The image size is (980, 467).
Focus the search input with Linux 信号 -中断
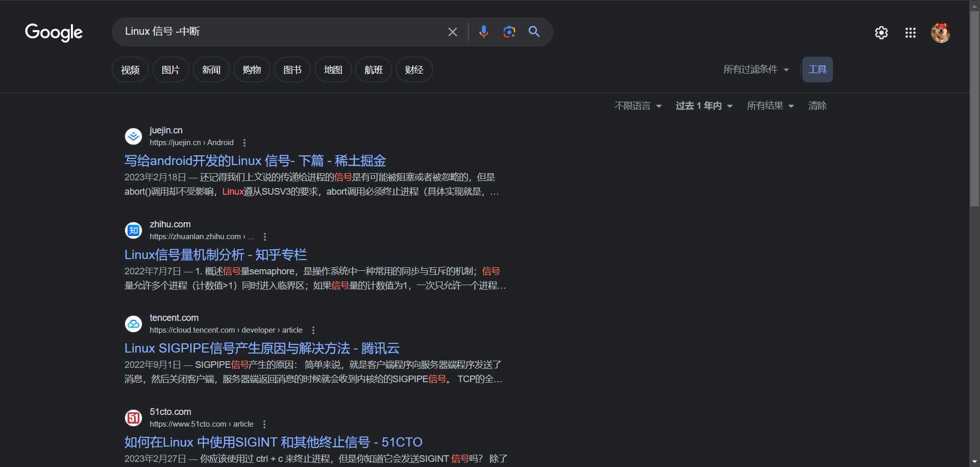pyautogui.click(x=281, y=32)
